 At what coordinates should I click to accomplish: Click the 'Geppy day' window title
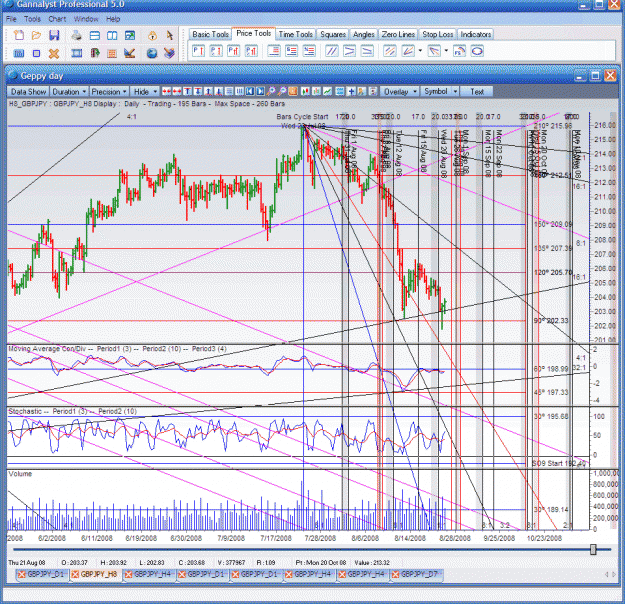pyautogui.click(x=41, y=76)
